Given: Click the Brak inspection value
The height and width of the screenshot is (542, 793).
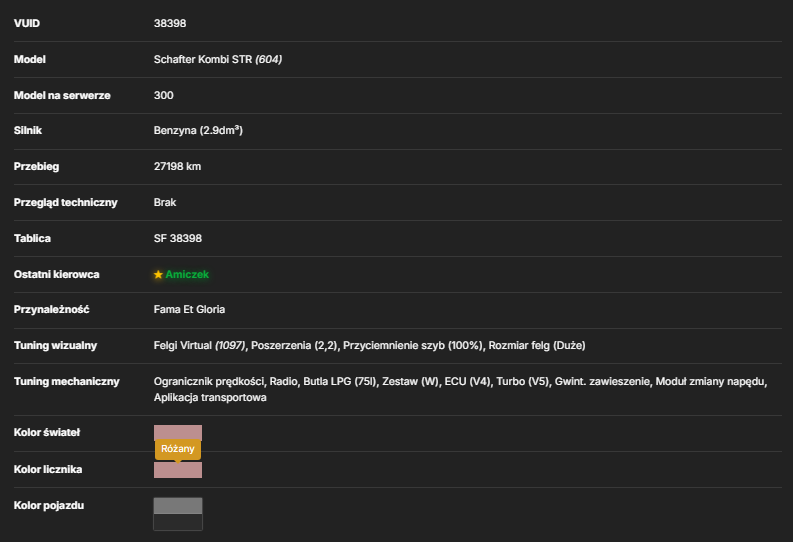Looking at the screenshot, I should pos(165,202).
